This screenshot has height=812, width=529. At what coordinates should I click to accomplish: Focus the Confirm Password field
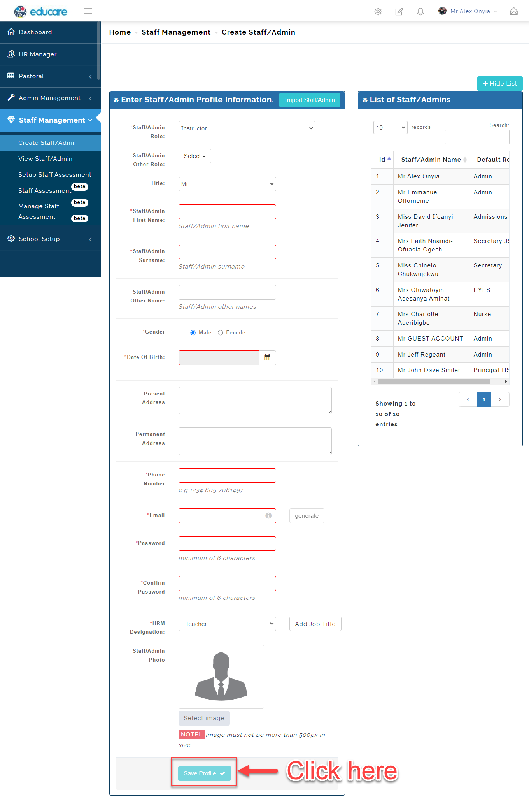click(227, 583)
